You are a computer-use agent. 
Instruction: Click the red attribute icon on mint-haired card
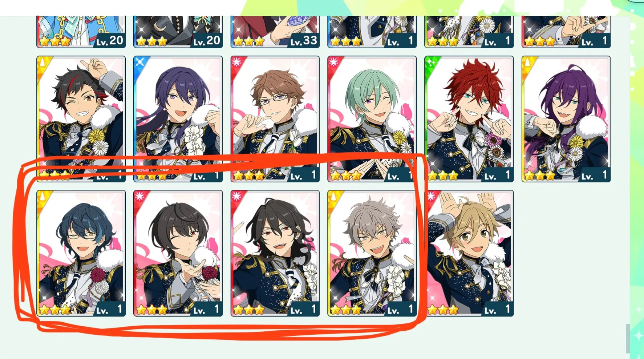click(334, 62)
